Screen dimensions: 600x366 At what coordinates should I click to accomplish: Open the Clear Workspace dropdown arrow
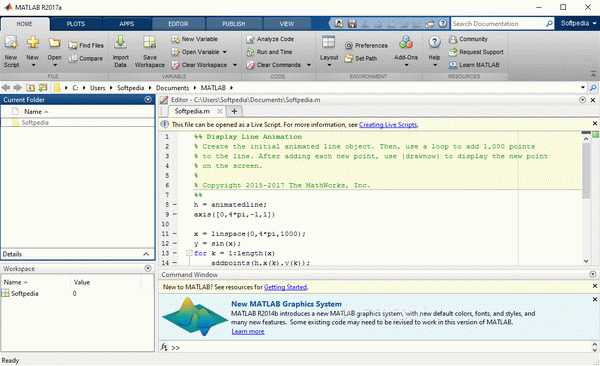pyautogui.click(x=235, y=65)
